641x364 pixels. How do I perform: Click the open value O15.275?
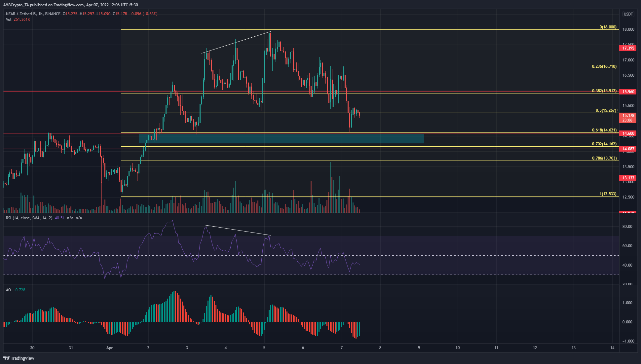(70, 14)
